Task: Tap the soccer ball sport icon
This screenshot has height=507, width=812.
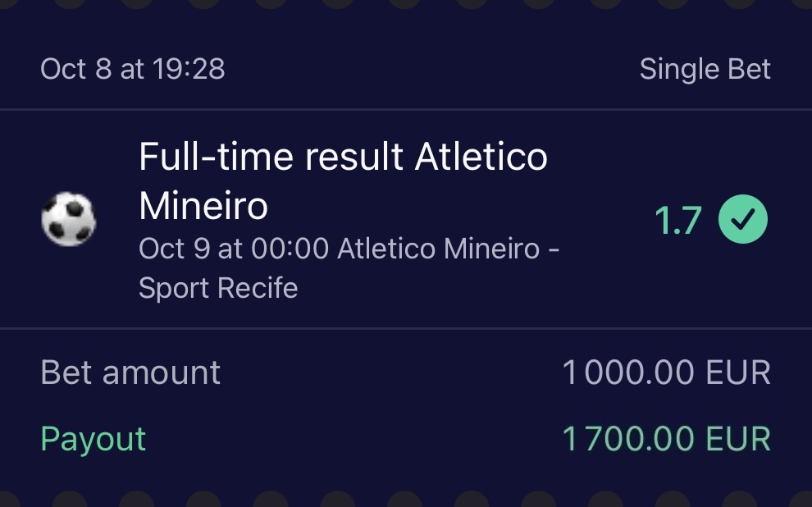Action: pyautogui.click(x=68, y=220)
